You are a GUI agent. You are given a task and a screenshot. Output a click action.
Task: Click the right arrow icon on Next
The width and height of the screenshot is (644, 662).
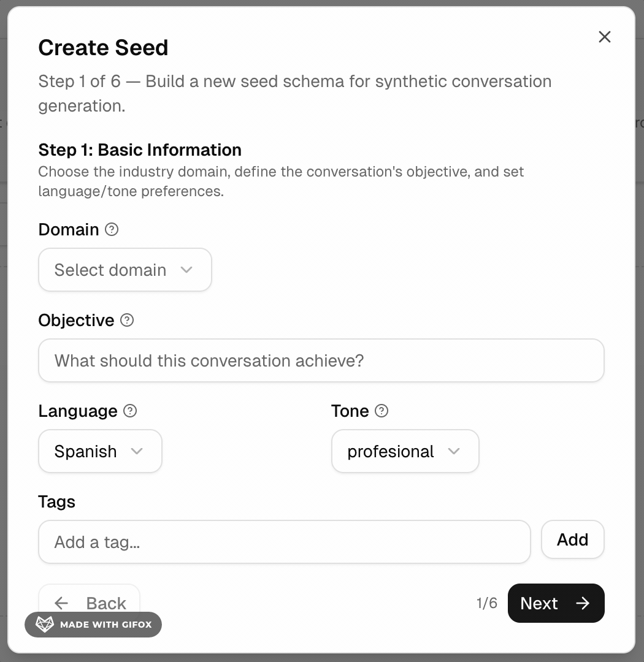pyautogui.click(x=583, y=603)
